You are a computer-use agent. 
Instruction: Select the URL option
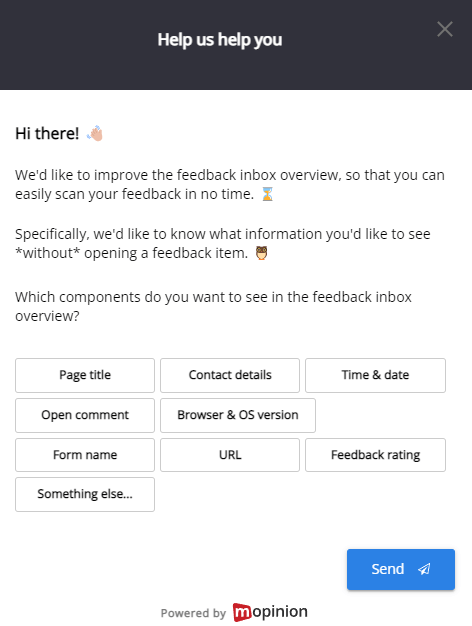[230, 455]
